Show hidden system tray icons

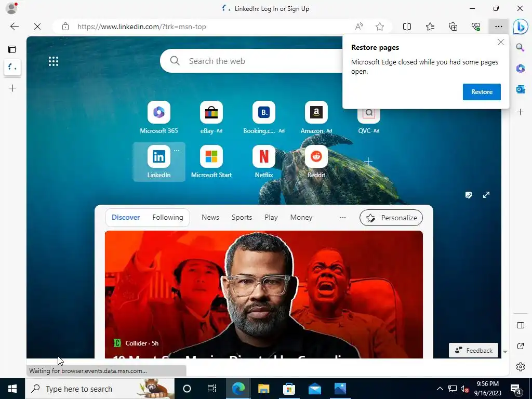[x=440, y=389]
